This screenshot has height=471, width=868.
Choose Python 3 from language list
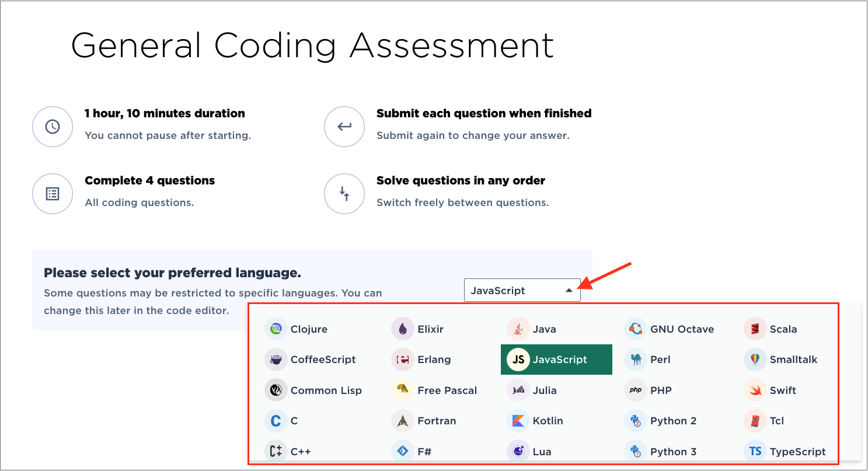coord(672,451)
